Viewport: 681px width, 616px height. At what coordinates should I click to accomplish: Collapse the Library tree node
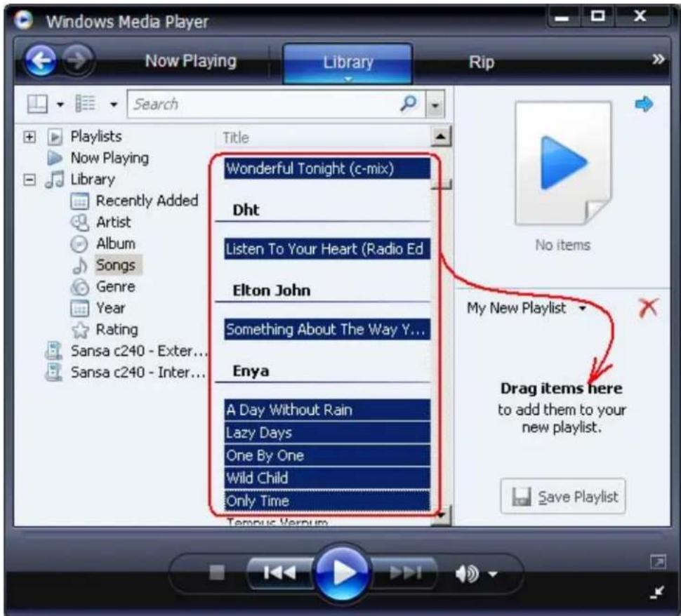click(x=29, y=180)
